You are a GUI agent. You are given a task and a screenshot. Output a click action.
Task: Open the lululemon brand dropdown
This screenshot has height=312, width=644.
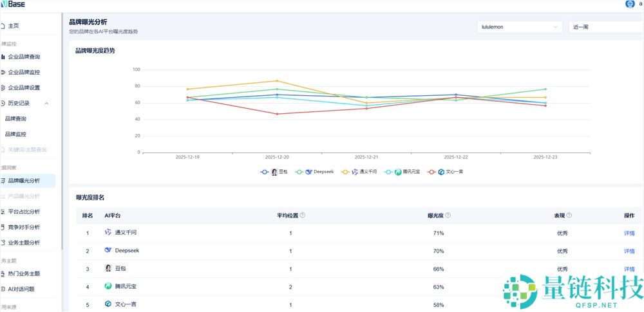(x=520, y=27)
